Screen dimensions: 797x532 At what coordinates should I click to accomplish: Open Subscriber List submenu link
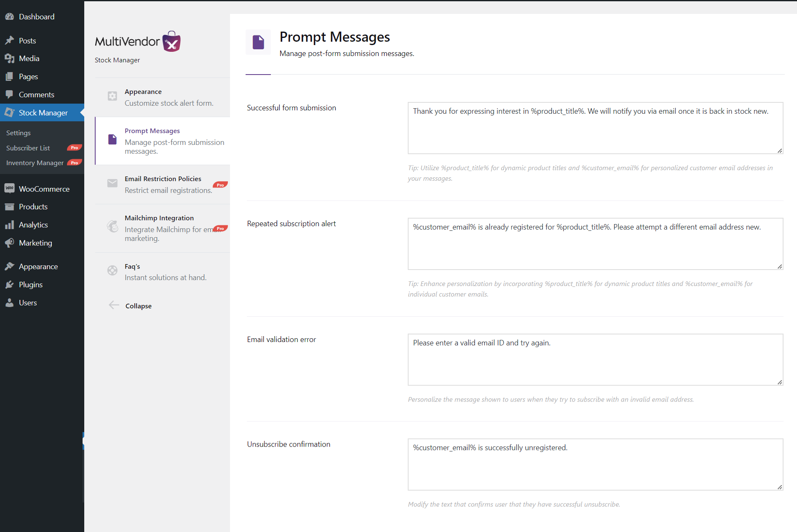28,148
